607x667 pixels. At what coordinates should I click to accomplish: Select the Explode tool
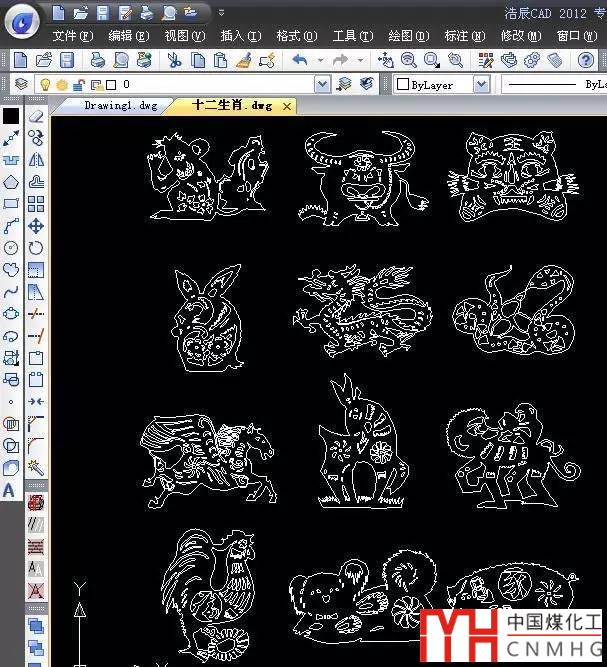pyautogui.click(x=36, y=468)
